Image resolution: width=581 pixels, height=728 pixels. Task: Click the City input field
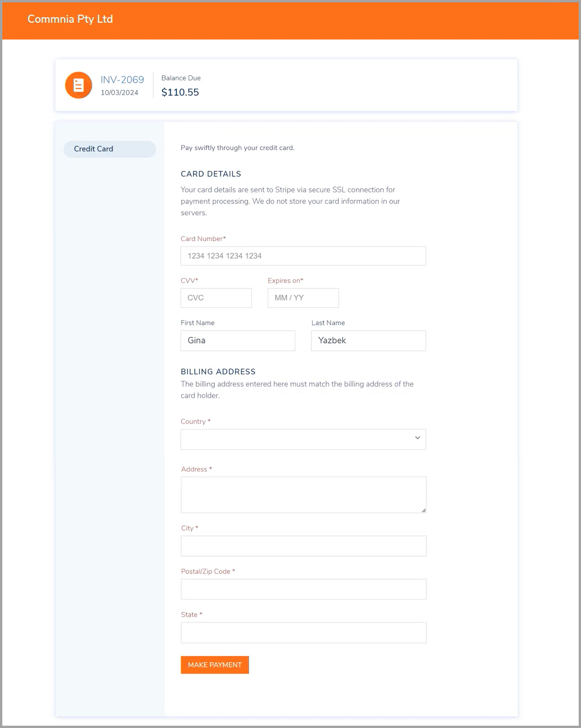click(304, 546)
